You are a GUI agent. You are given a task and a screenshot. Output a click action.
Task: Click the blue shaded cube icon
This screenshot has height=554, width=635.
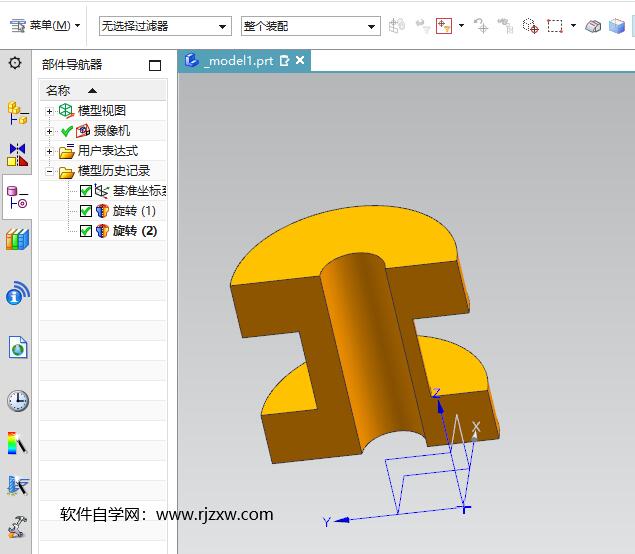[x=617, y=26]
